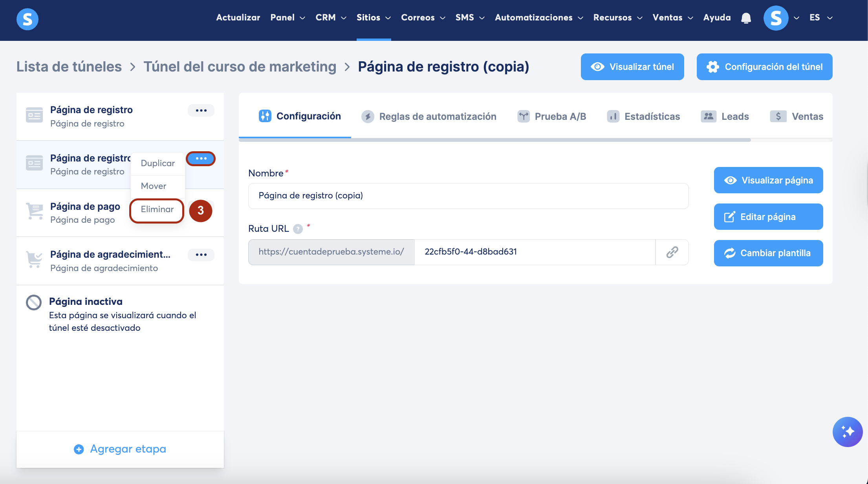Click the Página inactiva disabled icon

(x=34, y=302)
